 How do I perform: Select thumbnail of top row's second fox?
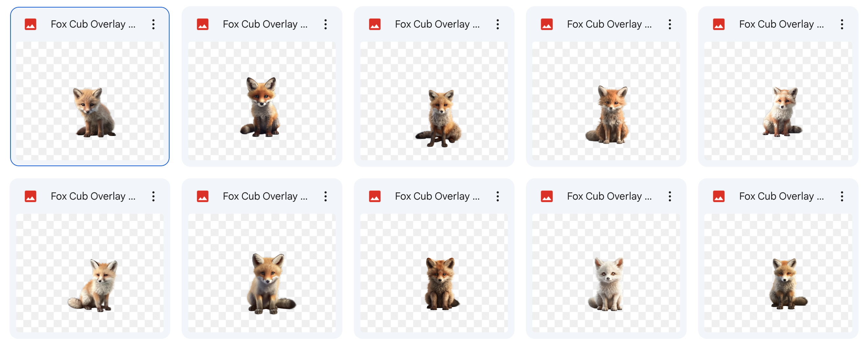tap(262, 101)
